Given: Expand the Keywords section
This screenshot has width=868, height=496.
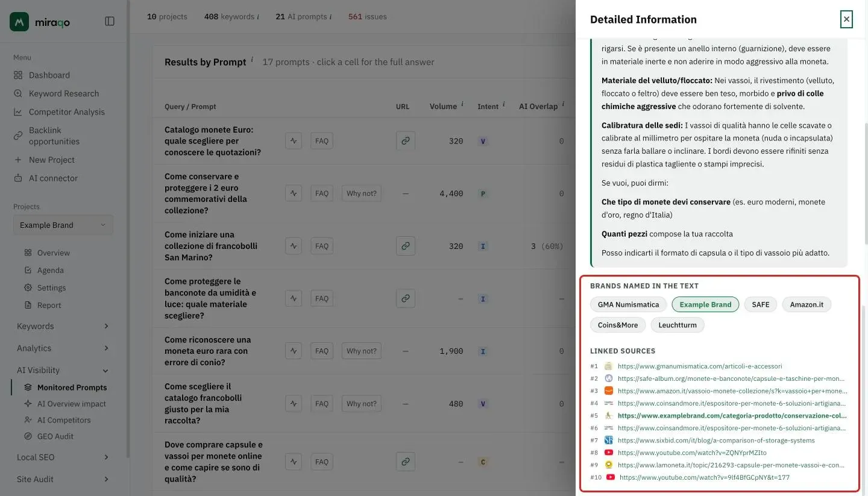Looking at the screenshot, I should tap(63, 326).
